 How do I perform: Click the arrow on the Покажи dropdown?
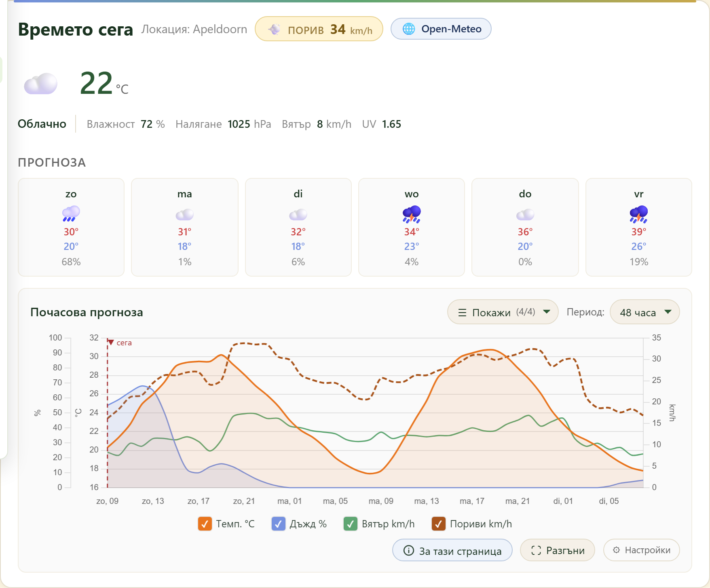(x=547, y=312)
